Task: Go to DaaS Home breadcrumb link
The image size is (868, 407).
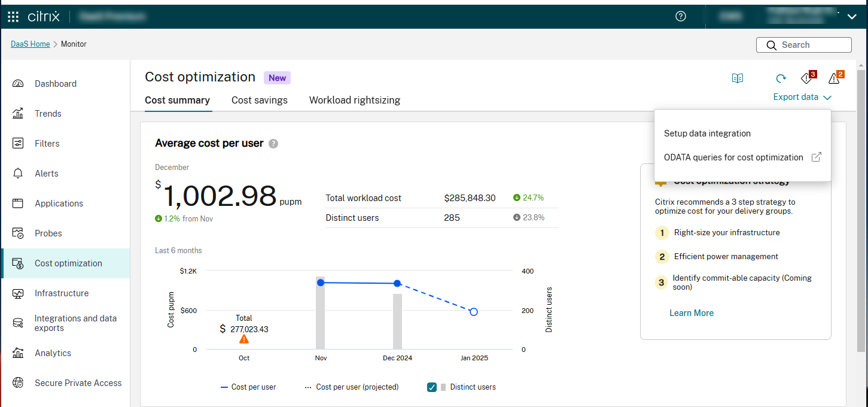Action: coord(31,44)
